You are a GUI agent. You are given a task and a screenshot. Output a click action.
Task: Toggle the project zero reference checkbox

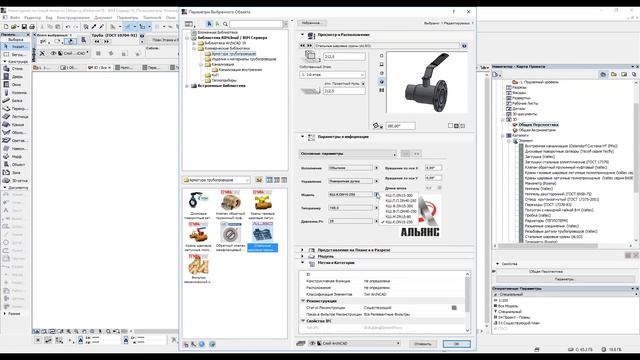click(x=363, y=84)
